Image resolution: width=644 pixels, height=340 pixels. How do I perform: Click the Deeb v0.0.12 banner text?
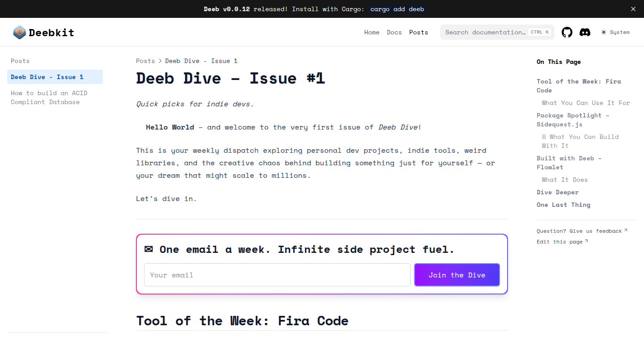[227, 9]
